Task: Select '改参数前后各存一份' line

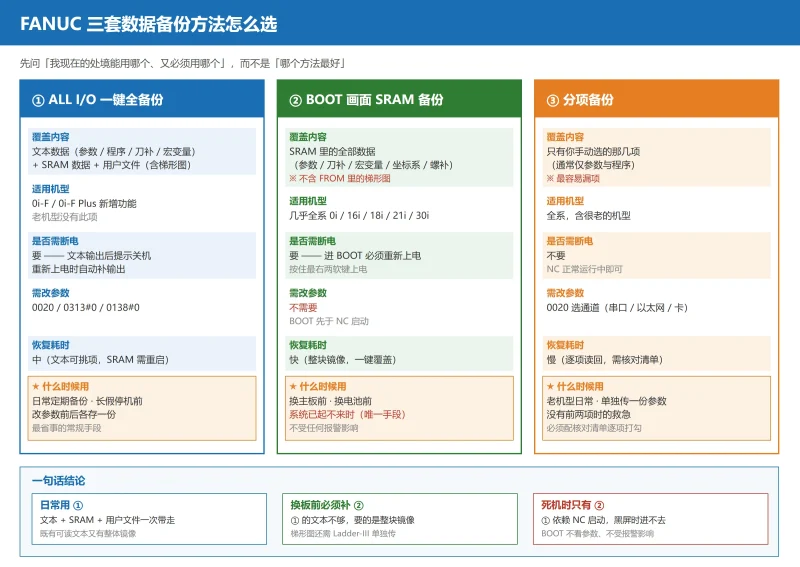Action: 74,414
